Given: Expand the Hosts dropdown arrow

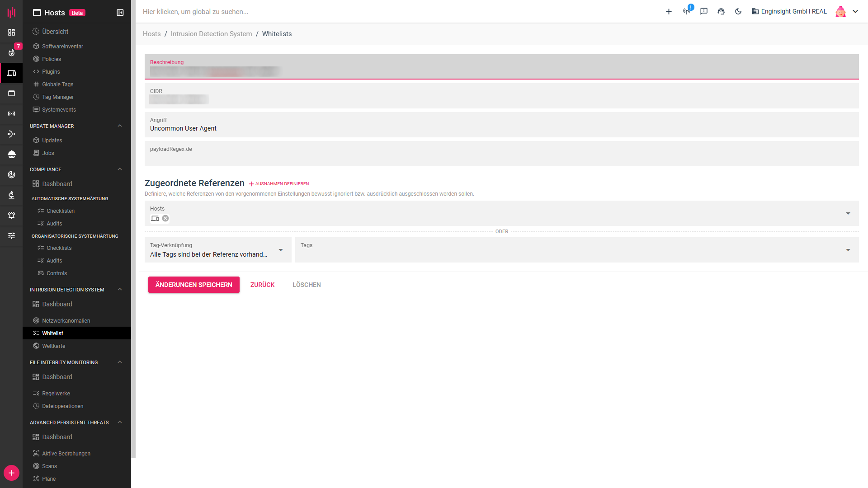Looking at the screenshot, I should point(848,213).
